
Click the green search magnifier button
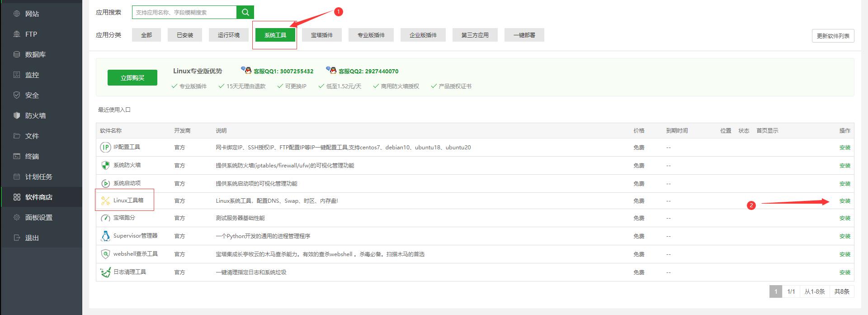245,12
